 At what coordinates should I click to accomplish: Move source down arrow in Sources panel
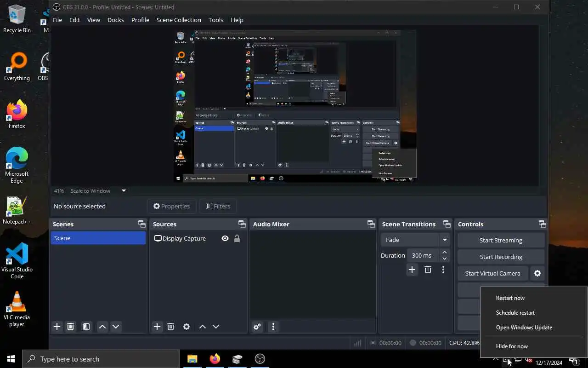click(216, 327)
